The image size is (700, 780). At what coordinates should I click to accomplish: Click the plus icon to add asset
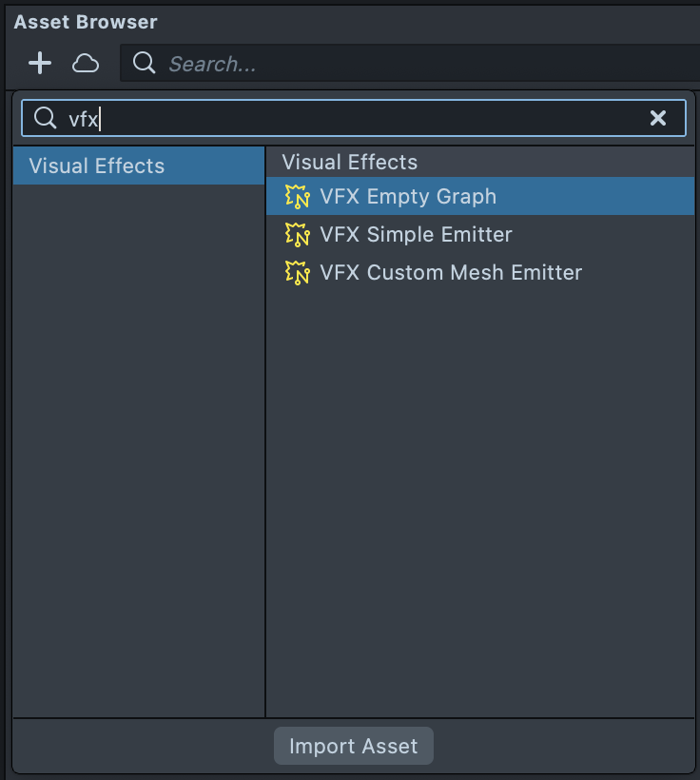40,64
